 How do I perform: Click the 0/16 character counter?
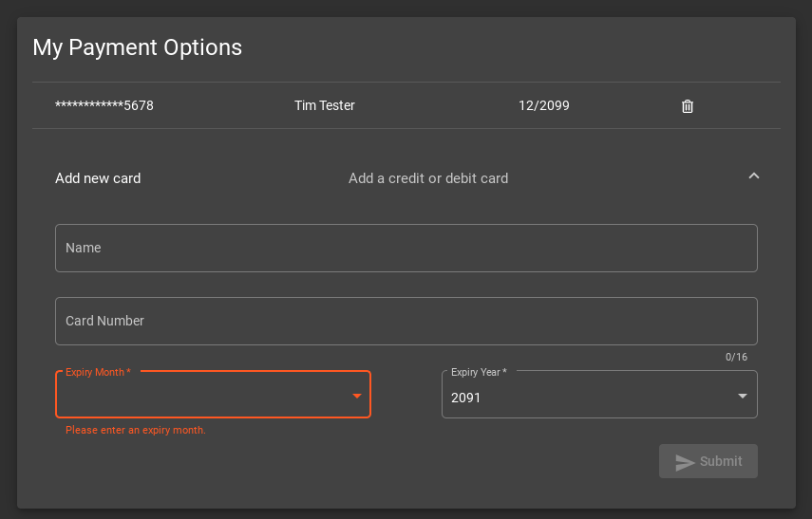pos(736,357)
